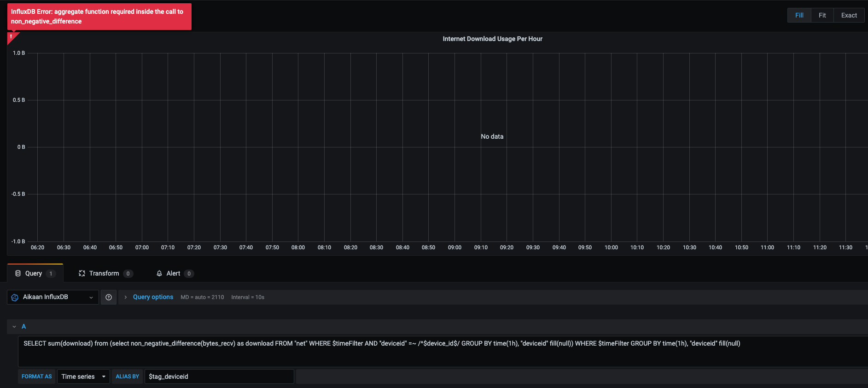Click the panel title Internet Download Usage Per Hour
The width and height of the screenshot is (868, 388).
point(492,39)
